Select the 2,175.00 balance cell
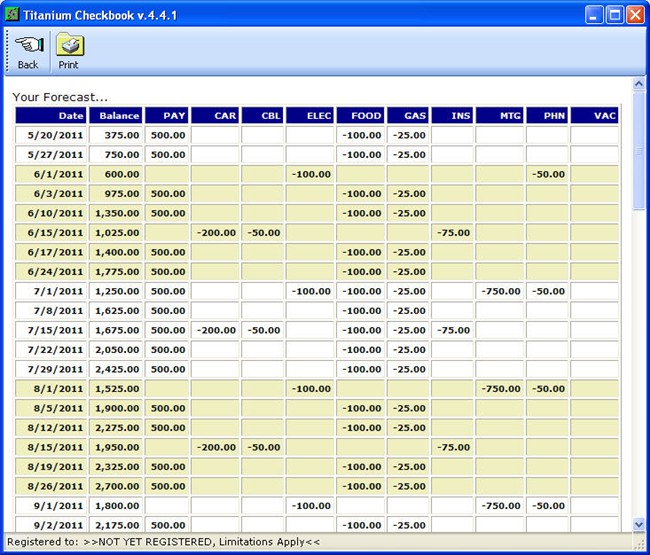 [x=116, y=524]
